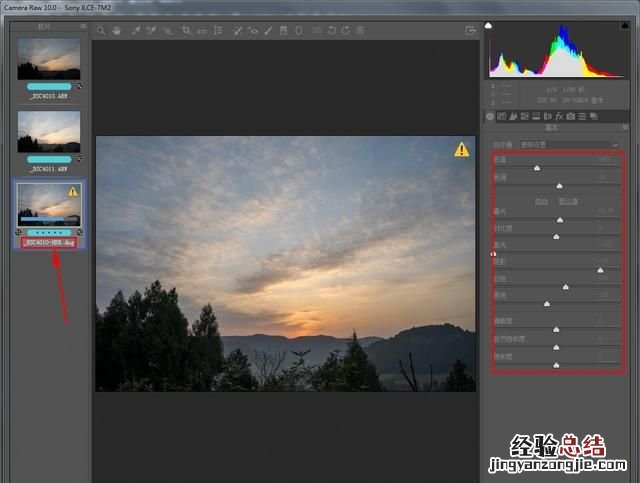The width and height of the screenshot is (640, 483).
Task: Click the Clarity (清晰度) slider handle
Action: [x=556, y=329]
